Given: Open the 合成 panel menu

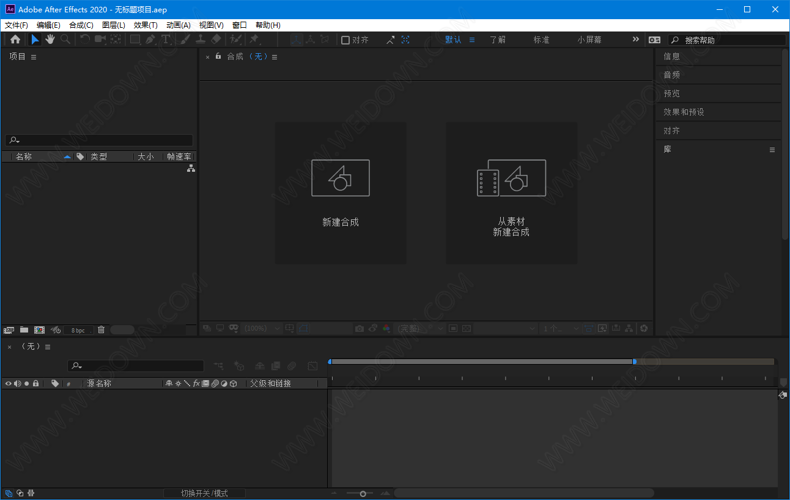Looking at the screenshot, I should tap(275, 57).
